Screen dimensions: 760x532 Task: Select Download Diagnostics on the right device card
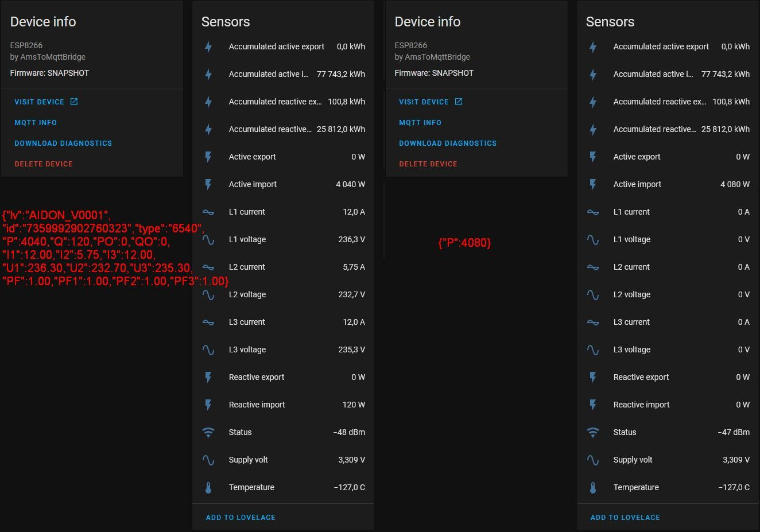click(x=448, y=143)
